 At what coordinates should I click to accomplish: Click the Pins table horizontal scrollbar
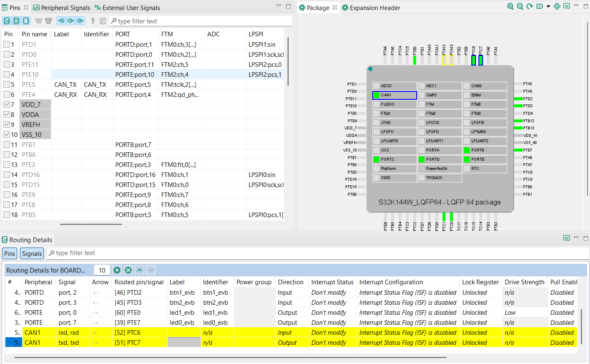(91, 224)
